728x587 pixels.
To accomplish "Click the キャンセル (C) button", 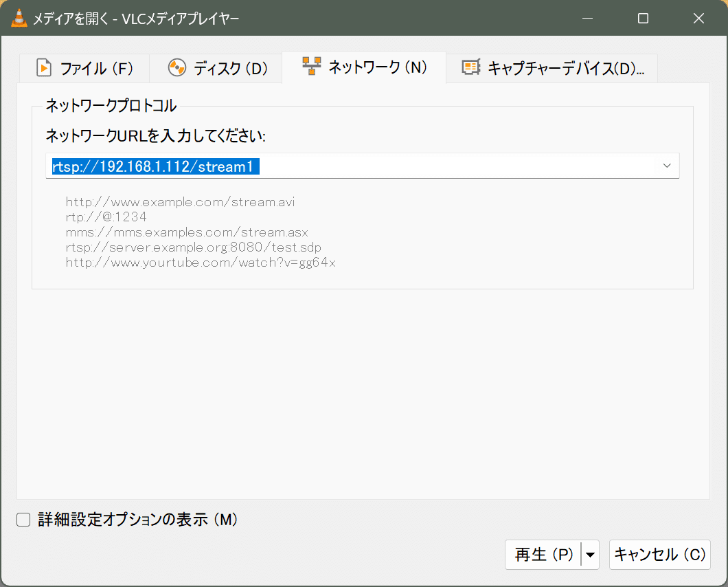I will (x=660, y=555).
